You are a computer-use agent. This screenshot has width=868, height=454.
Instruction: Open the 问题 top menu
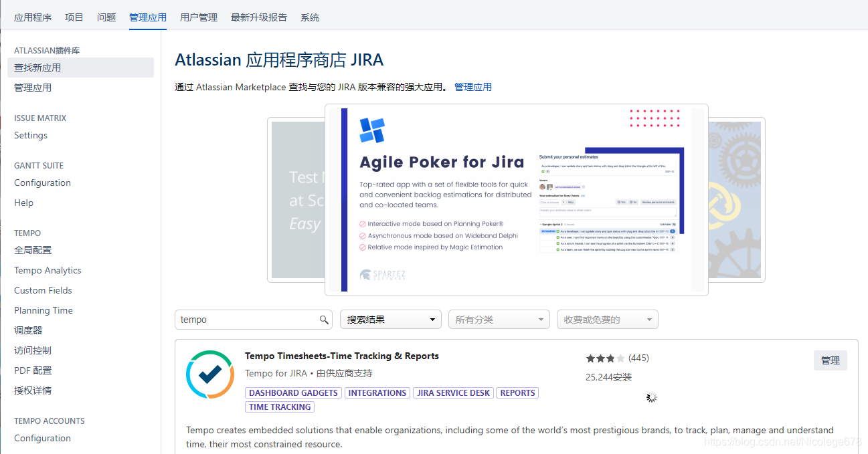(106, 17)
